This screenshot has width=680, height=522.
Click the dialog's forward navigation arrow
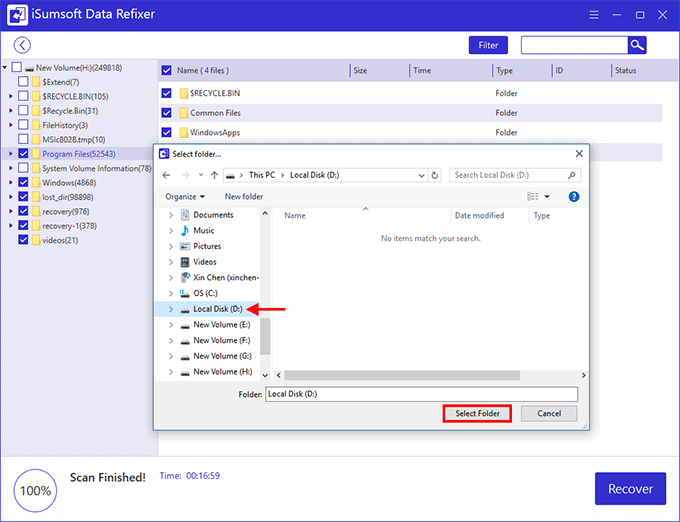[185, 175]
